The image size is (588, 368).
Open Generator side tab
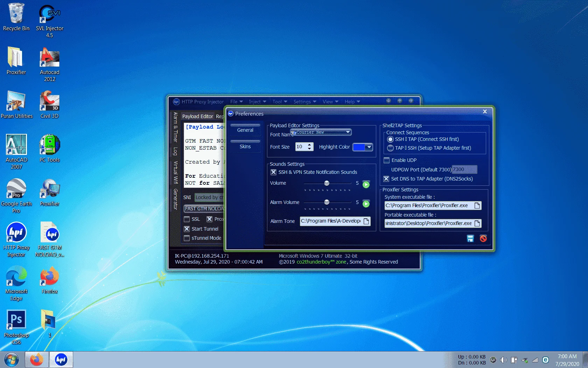[x=176, y=199]
